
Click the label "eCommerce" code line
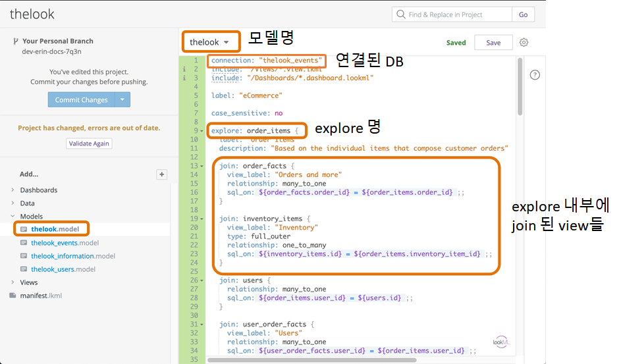(247, 95)
